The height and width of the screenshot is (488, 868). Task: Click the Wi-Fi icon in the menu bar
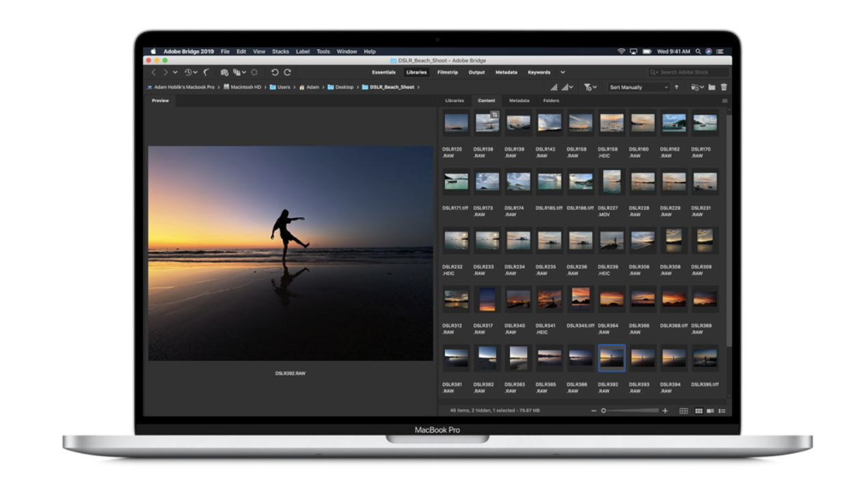tap(621, 51)
